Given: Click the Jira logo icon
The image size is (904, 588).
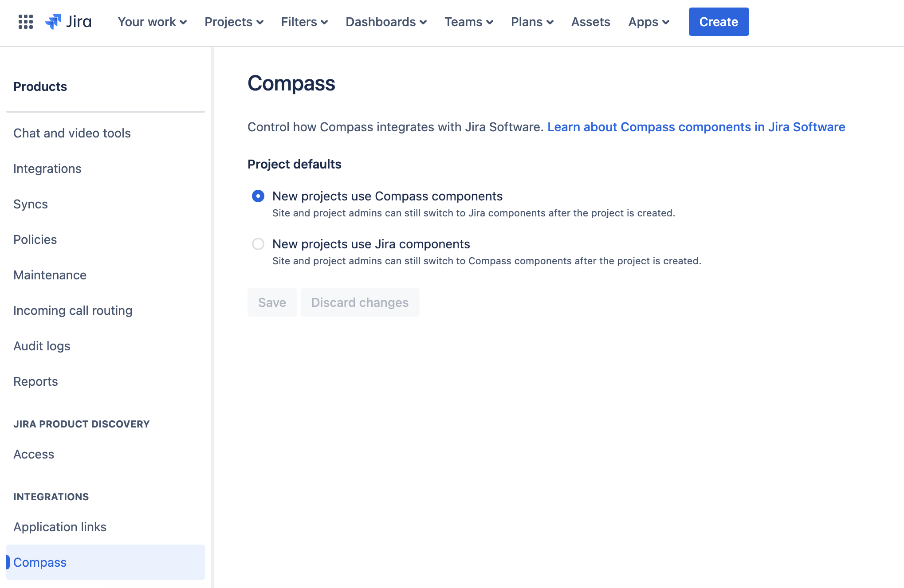Looking at the screenshot, I should pyautogui.click(x=69, y=21).
